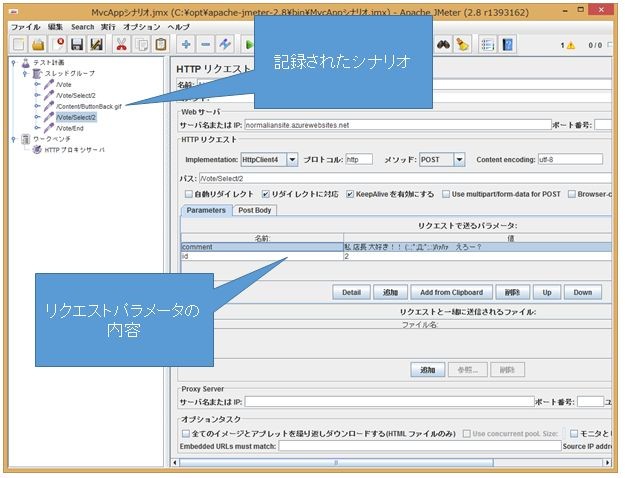Select the id parameter name cell

coord(262,256)
